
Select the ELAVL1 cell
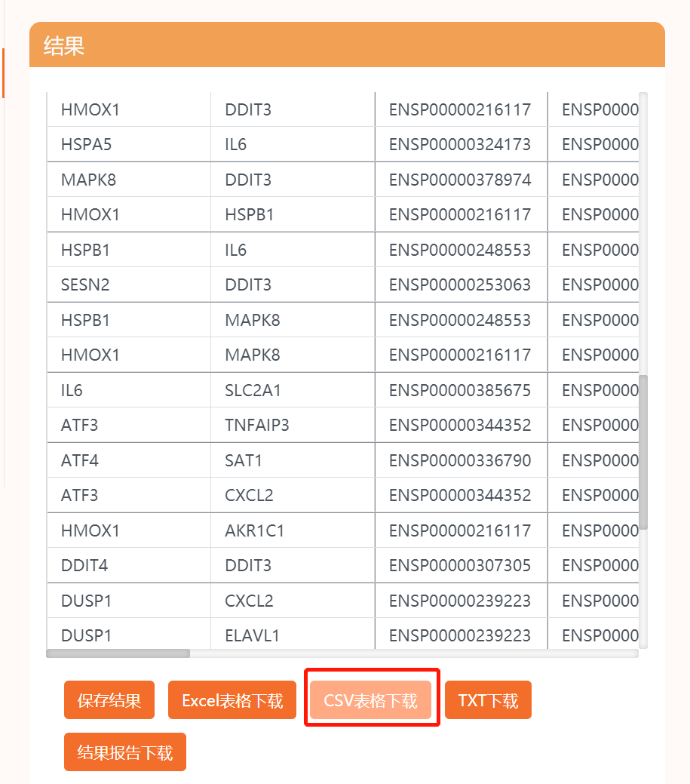[252, 635]
